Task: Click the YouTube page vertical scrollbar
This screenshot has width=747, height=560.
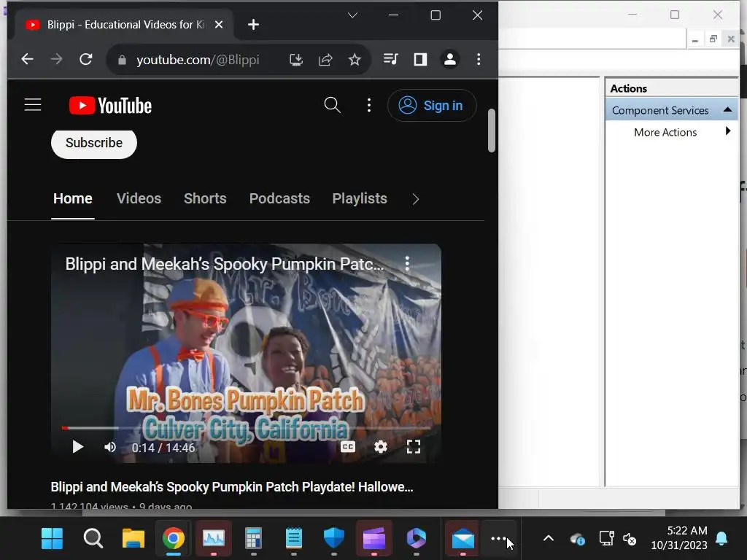Action: (492, 131)
